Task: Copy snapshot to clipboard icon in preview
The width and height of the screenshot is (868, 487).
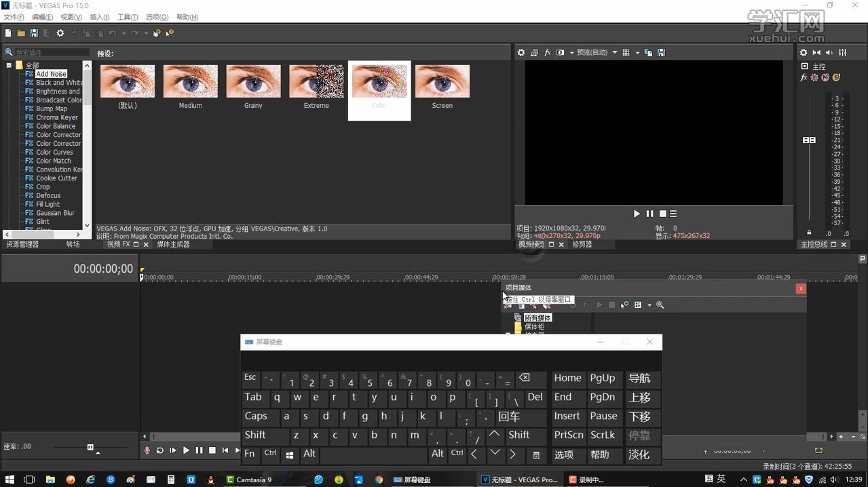Action: tap(648, 52)
